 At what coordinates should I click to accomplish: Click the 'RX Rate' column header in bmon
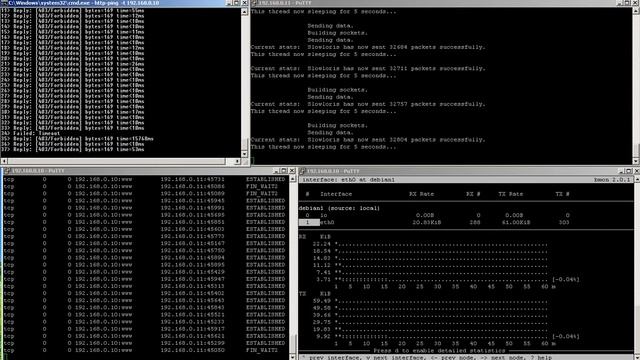click(x=421, y=194)
